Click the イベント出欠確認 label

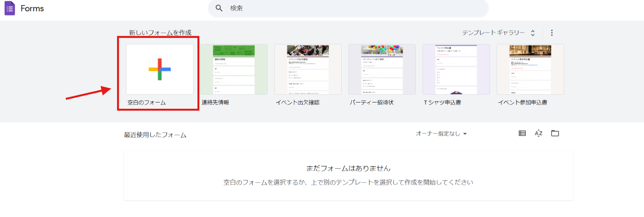click(x=297, y=102)
